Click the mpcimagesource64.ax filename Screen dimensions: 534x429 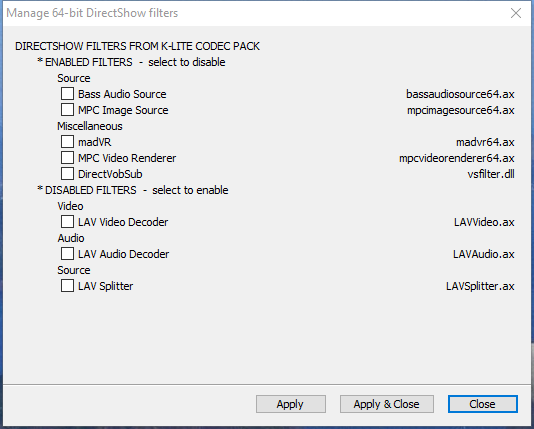point(461,110)
